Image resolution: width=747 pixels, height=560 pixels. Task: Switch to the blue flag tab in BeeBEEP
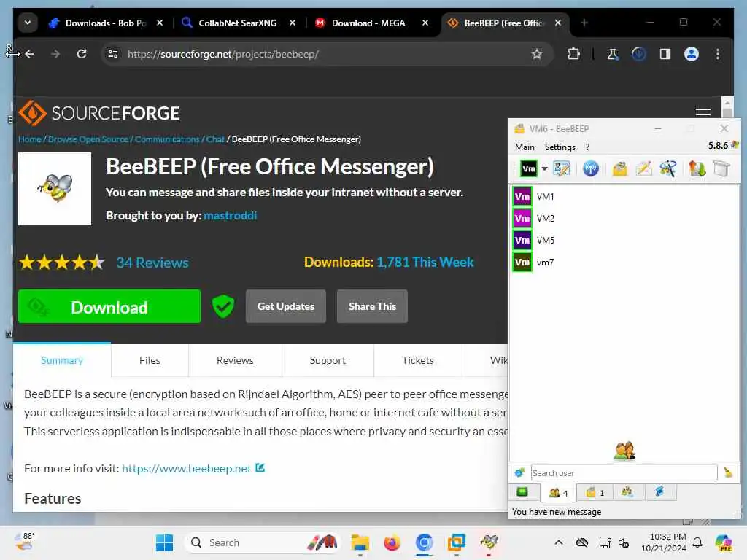pyautogui.click(x=659, y=492)
